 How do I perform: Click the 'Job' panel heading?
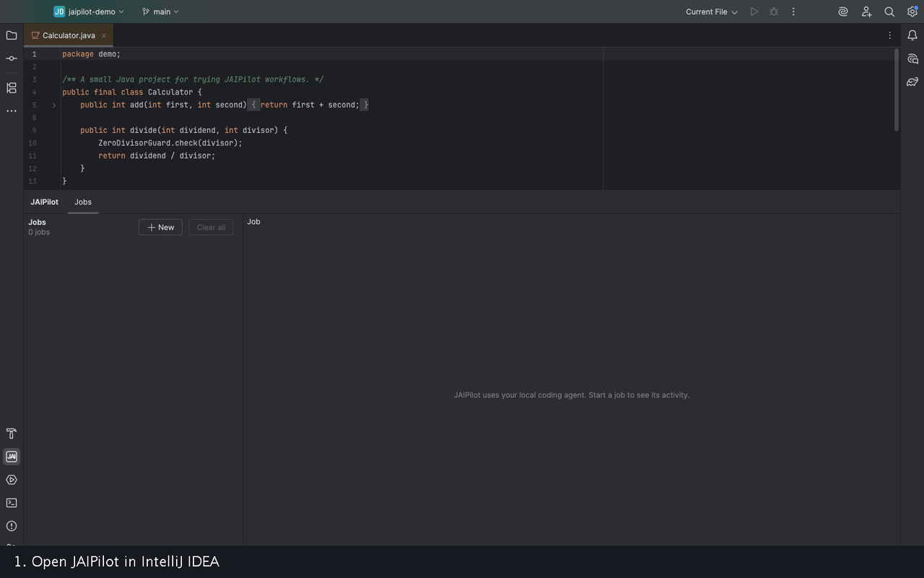(253, 222)
